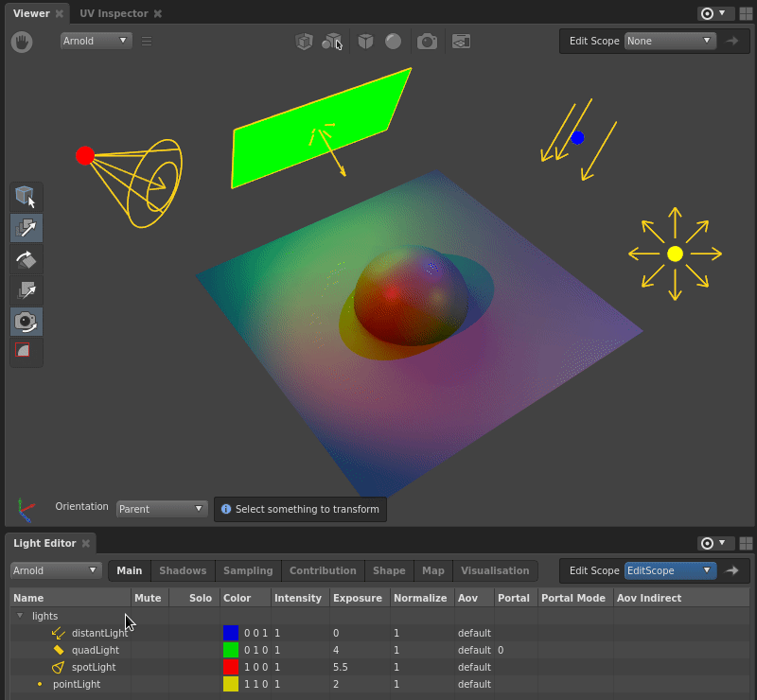Select the Camera tool

coord(26,322)
